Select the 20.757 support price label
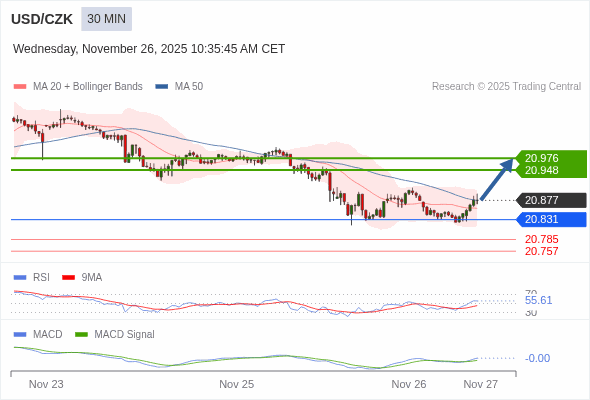This screenshot has height=400, width=590. [x=541, y=251]
